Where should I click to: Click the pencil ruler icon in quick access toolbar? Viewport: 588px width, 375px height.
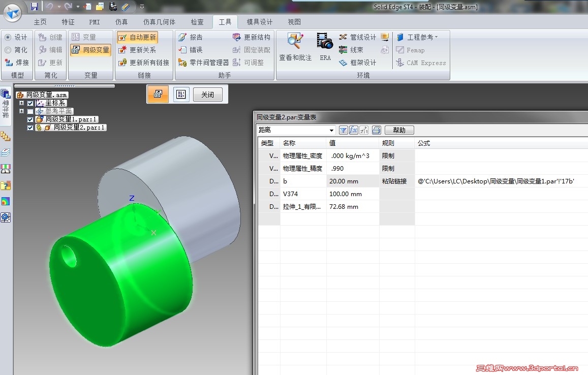[126, 7]
